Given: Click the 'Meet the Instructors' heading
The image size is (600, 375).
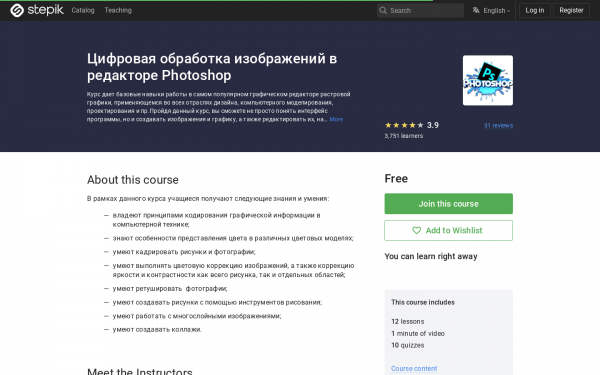Looking at the screenshot, I should point(140,371).
